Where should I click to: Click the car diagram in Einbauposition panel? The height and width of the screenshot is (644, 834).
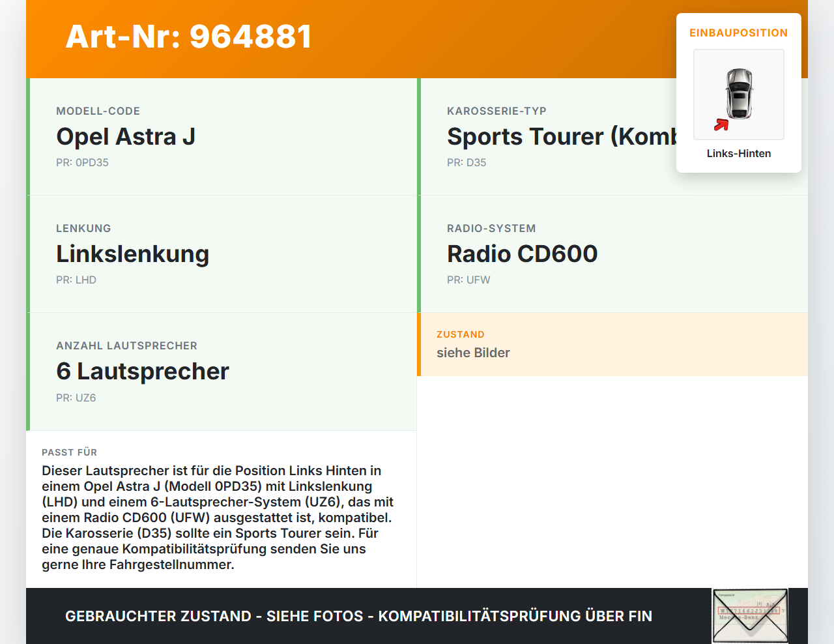[738, 95]
